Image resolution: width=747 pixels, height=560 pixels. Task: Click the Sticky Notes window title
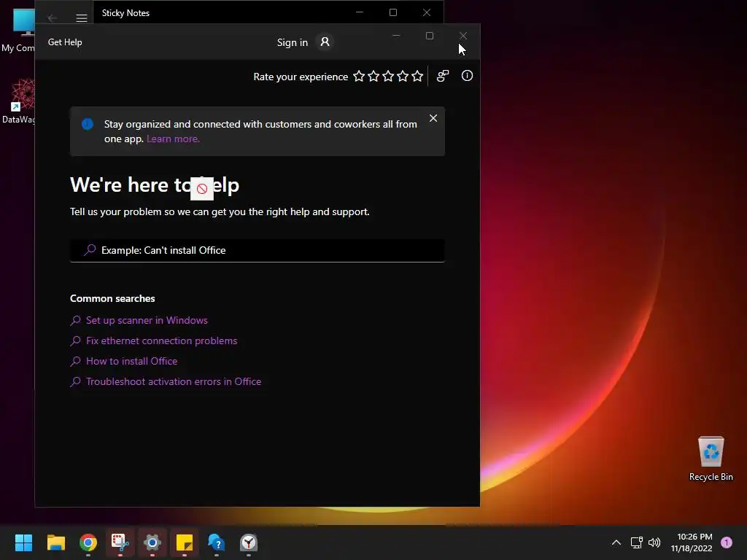pos(125,13)
